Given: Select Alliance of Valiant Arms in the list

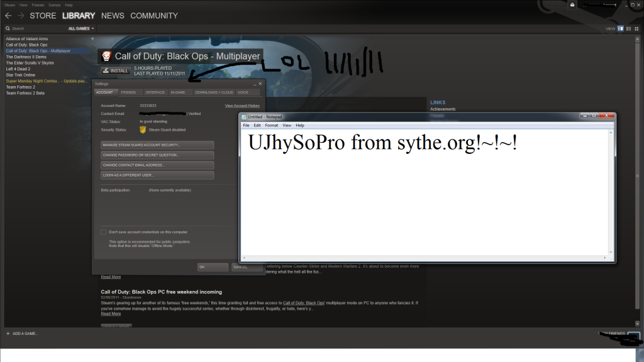Looking at the screenshot, I should [x=26, y=39].
